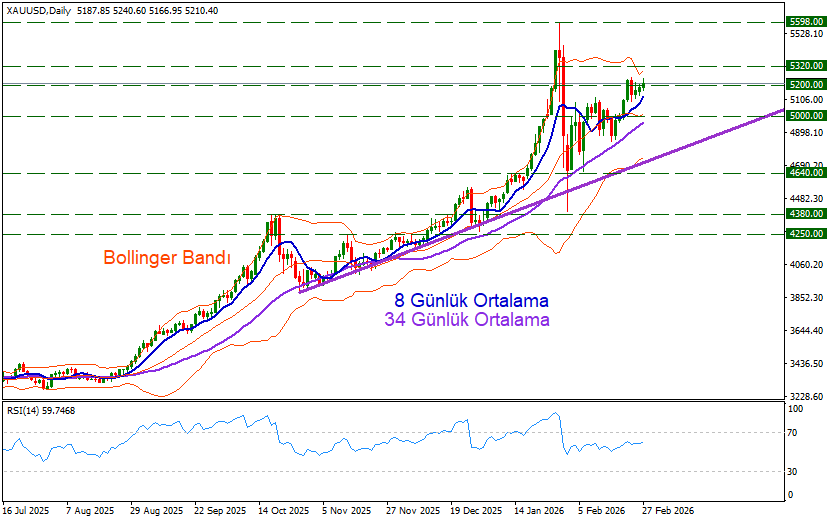Select the 4640.00 price level label
This screenshot has height=522, width=830.
pyautogui.click(x=804, y=173)
